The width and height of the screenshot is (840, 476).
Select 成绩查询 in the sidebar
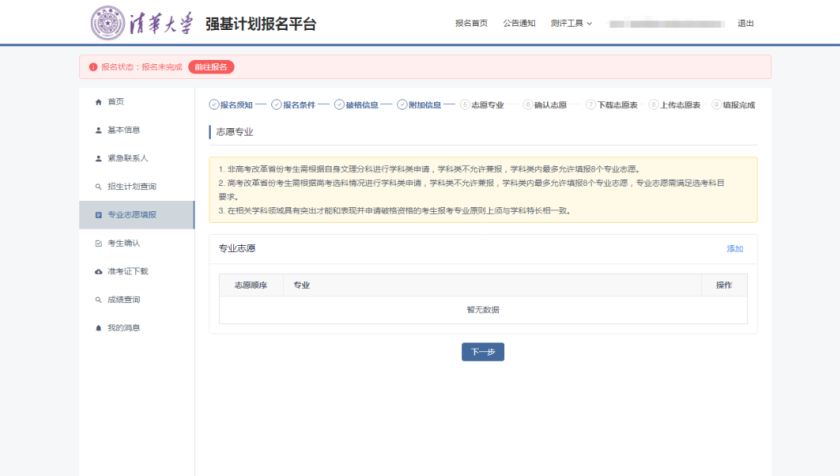[137, 300]
